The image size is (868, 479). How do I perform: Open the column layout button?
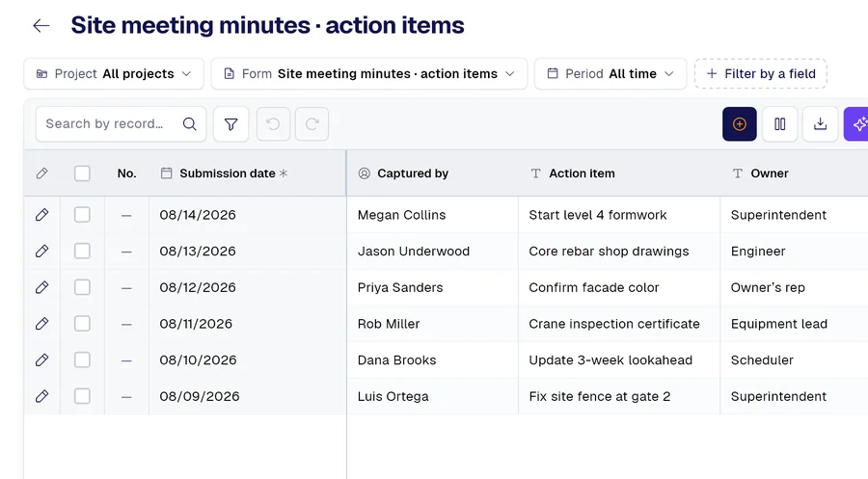pos(779,124)
